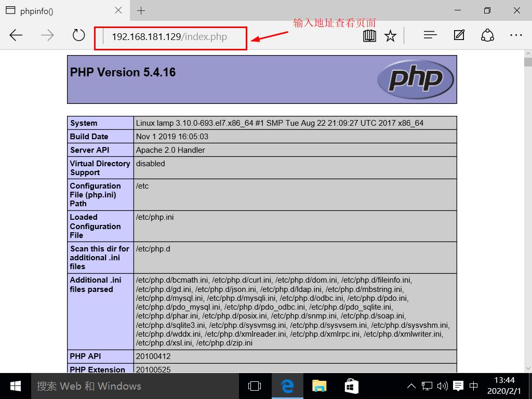The width and height of the screenshot is (532, 399).
Task: Click the System row label
Action: pyautogui.click(x=84, y=123)
